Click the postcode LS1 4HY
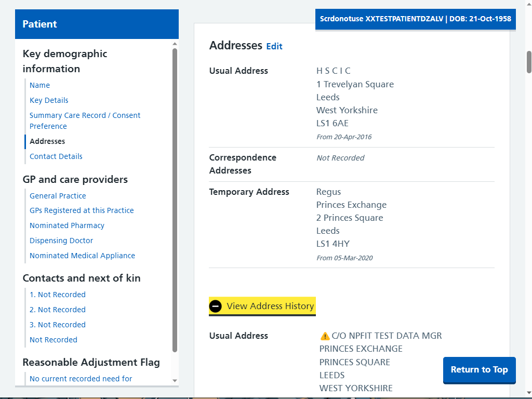This screenshot has height=399, width=532. tap(333, 244)
